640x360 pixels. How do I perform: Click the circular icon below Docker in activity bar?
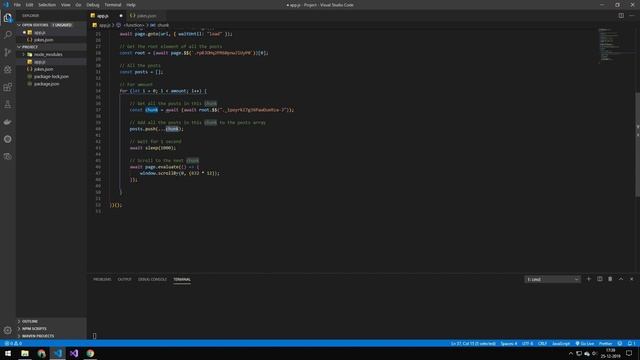point(8,139)
